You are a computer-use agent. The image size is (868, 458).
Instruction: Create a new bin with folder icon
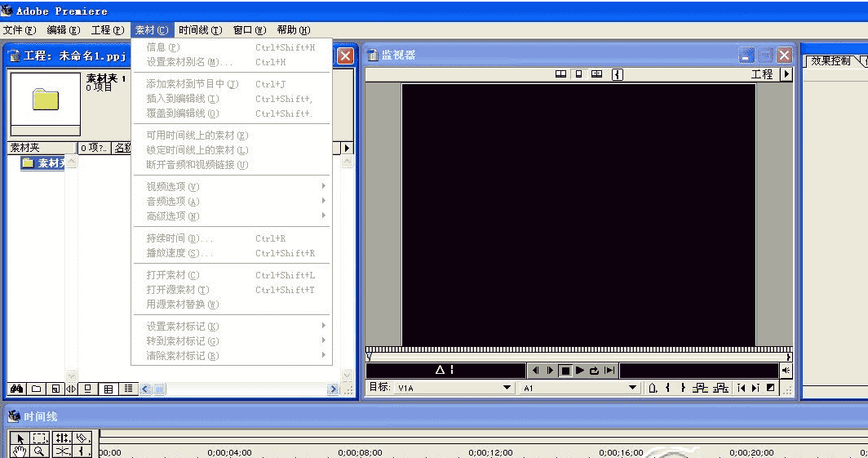[x=36, y=389]
